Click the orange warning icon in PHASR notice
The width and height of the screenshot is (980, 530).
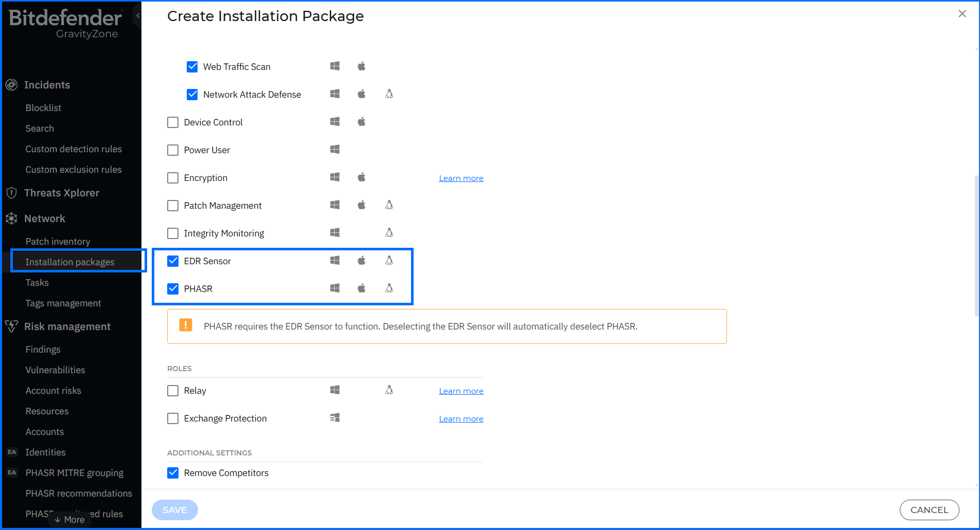[186, 325]
